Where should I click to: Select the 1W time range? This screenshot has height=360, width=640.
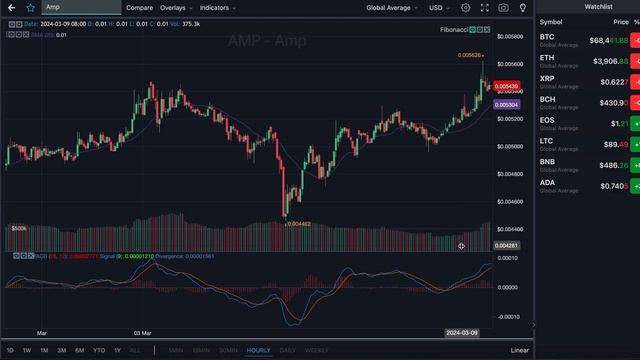[x=27, y=350]
